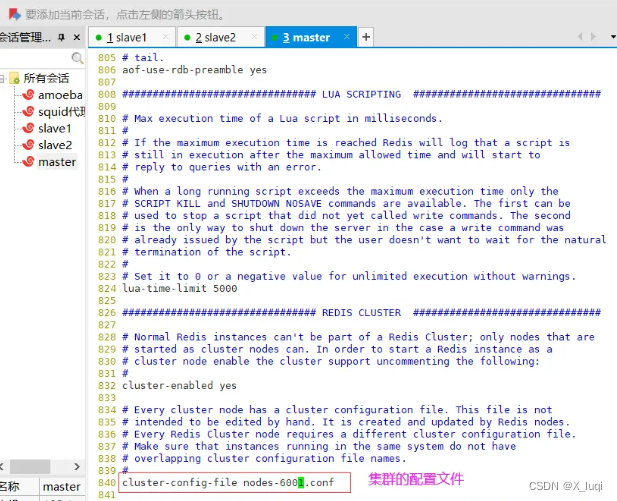
Task: Open the amoeba session
Action: pos(60,95)
